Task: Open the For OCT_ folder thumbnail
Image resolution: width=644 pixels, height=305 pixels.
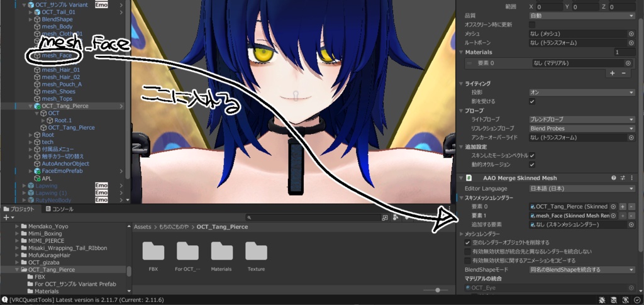Action: [x=187, y=251]
